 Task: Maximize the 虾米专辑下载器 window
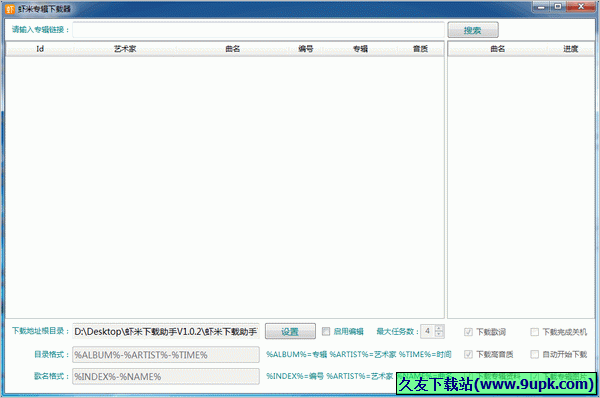[x=558, y=7]
